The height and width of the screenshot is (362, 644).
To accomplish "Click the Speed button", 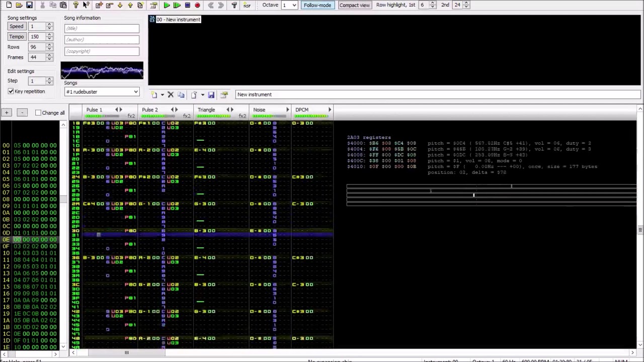I will click(16, 26).
